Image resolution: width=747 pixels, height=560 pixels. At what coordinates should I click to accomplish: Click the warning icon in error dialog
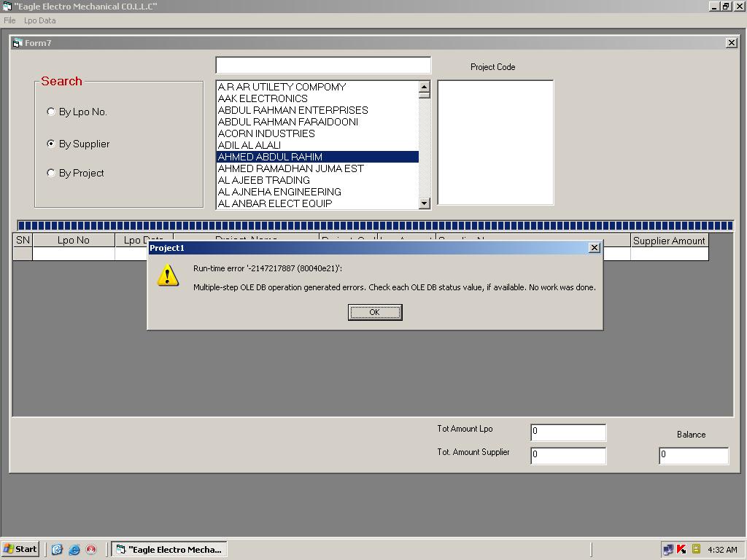(168, 276)
